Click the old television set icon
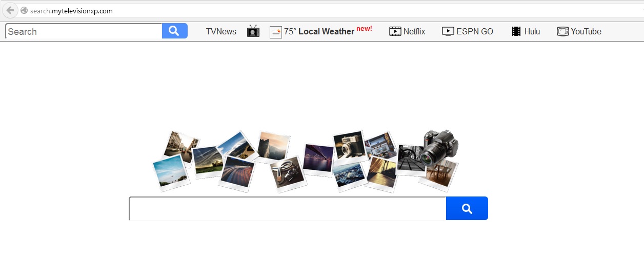644x276 pixels. coord(253,31)
